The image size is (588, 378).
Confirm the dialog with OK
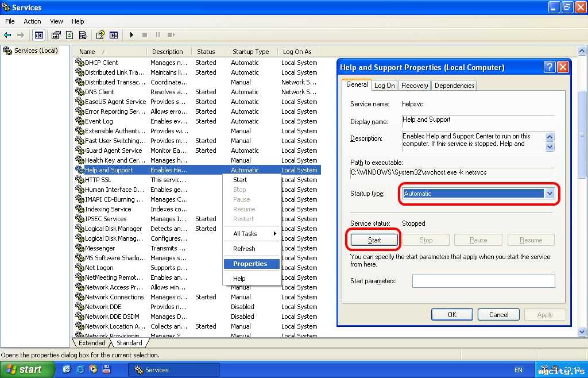point(452,314)
